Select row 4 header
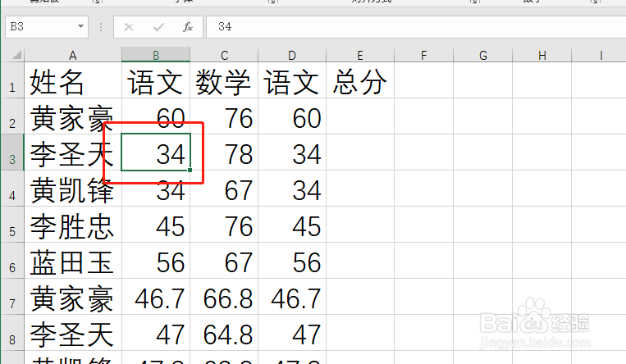This screenshot has width=626, height=364. (12, 189)
